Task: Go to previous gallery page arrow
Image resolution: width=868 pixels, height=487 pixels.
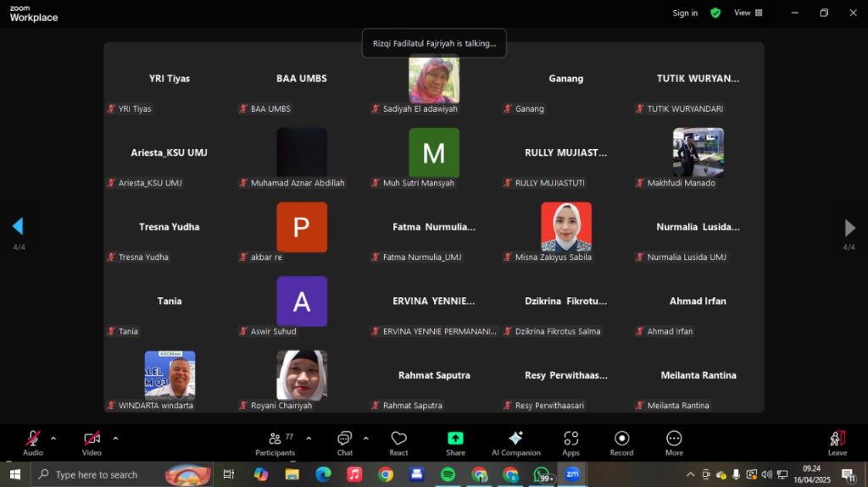Action: (18, 226)
